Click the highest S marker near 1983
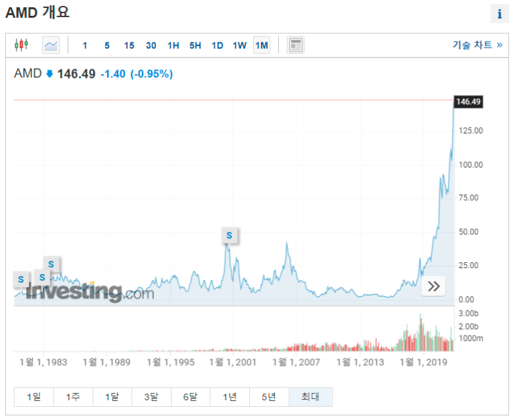The image size is (511, 420). coord(51,264)
